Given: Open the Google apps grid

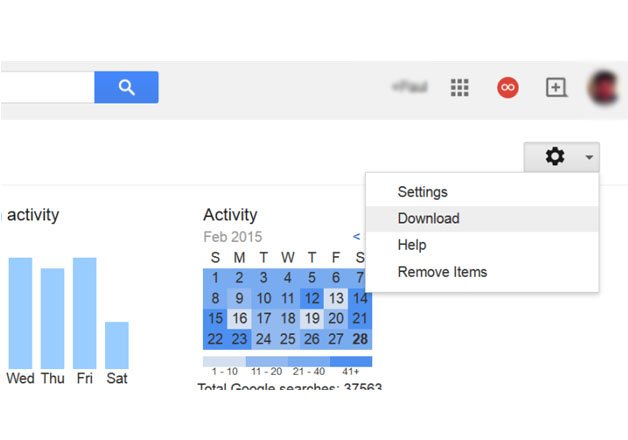Looking at the screenshot, I should [460, 88].
